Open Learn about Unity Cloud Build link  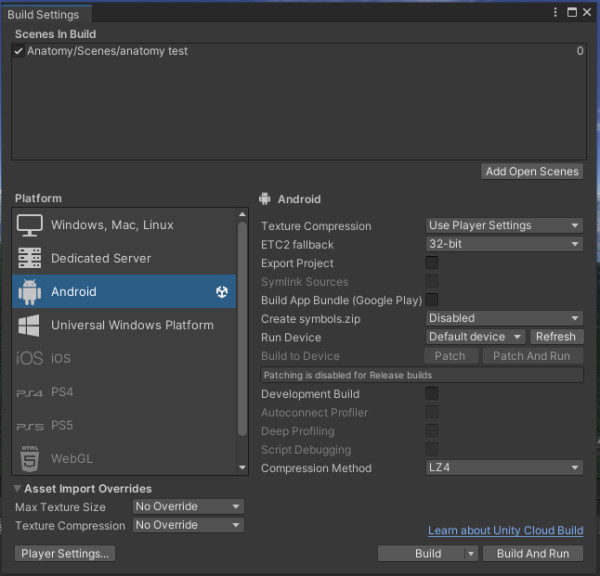pyautogui.click(x=505, y=530)
